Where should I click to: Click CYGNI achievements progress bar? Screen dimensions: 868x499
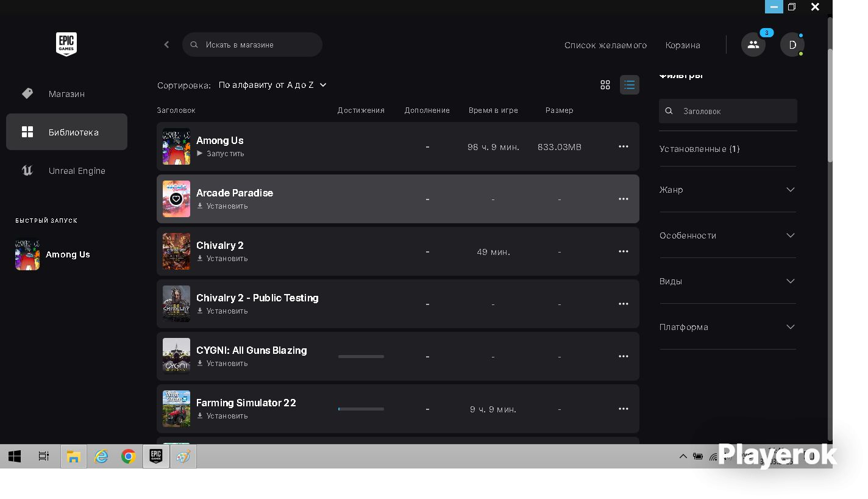pos(361,356)
